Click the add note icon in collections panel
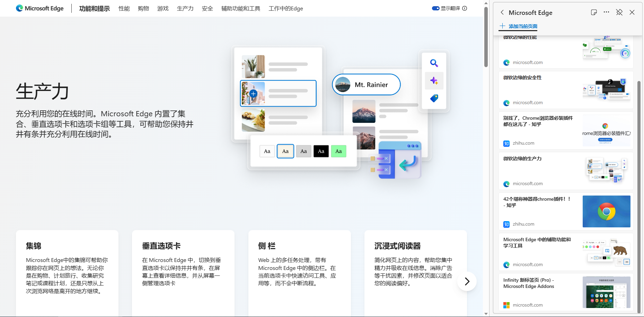 click(594, 12)
